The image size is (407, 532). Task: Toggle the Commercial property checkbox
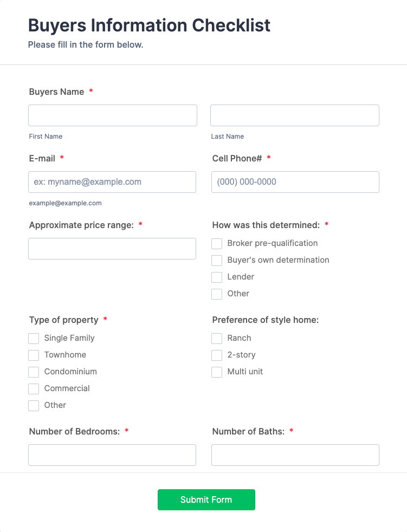34,389
